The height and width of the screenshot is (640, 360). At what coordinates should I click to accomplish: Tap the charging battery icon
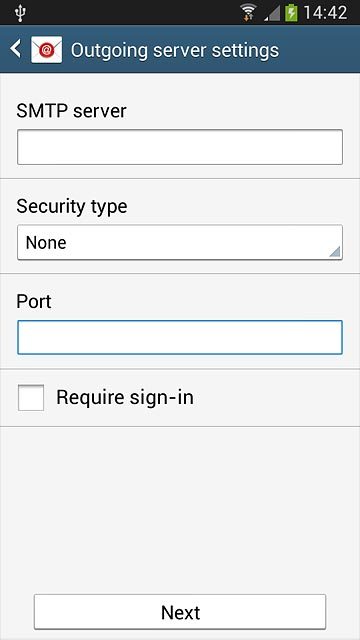291,12
